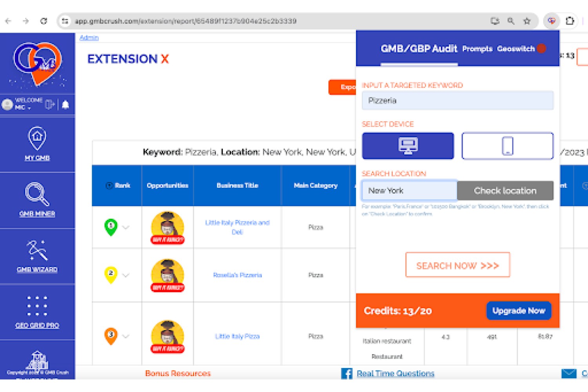This screenshot has height=392, width=588.
Task: Click the Italian restaurant category text
Action: click(387, 341)
